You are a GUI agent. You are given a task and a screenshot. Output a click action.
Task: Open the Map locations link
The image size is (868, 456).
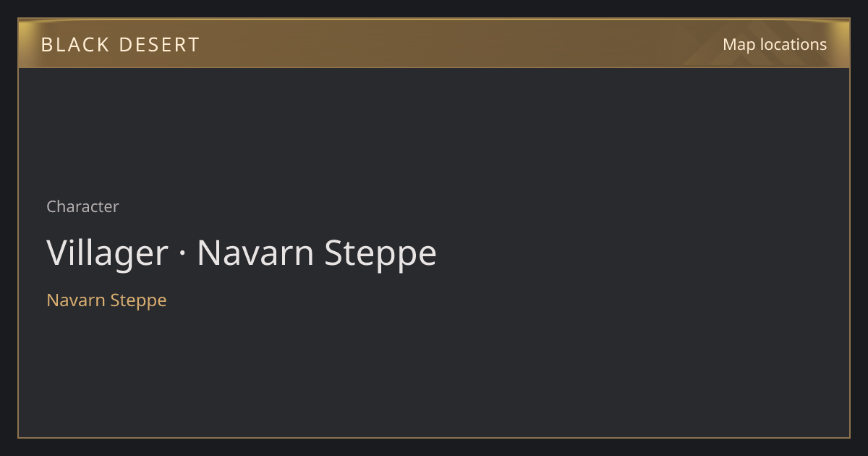(x=775, y=44)
